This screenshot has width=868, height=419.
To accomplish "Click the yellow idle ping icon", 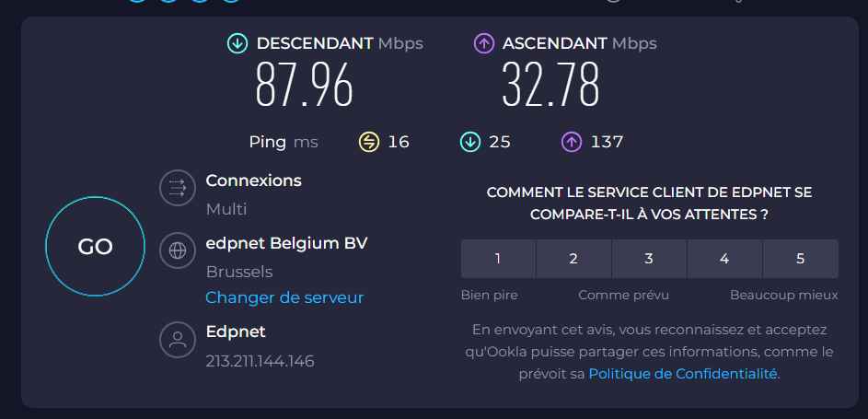I will tap(369, 142).
